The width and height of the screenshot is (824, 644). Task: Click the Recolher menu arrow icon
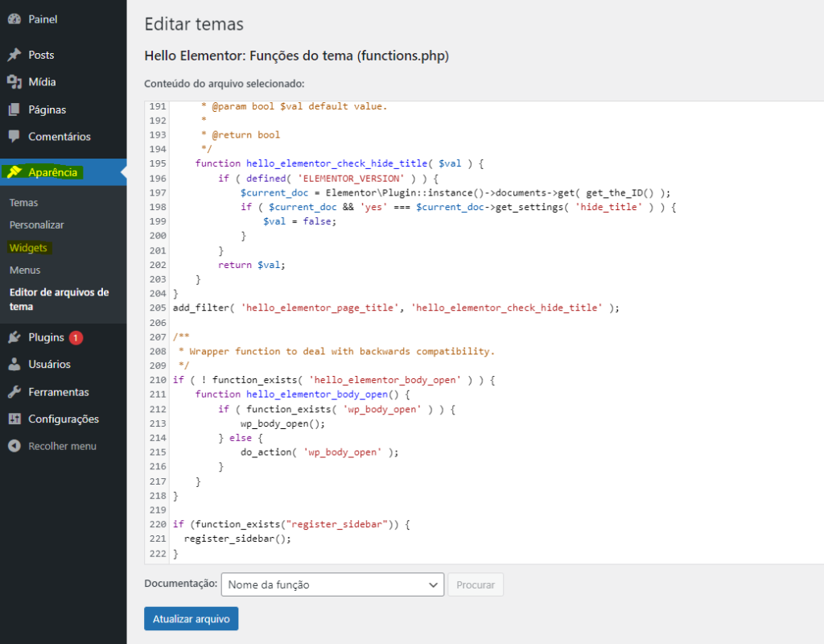14,446
